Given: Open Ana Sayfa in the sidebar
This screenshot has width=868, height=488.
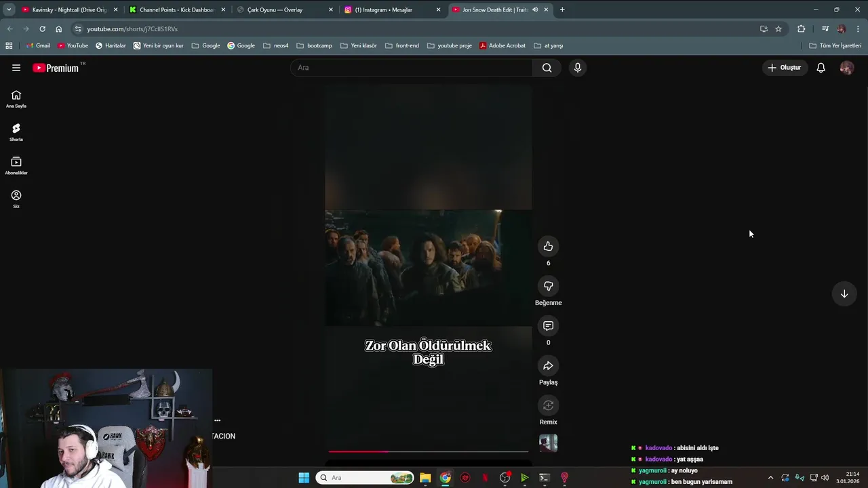Looking at the screenshot, I should coord(16,99).
